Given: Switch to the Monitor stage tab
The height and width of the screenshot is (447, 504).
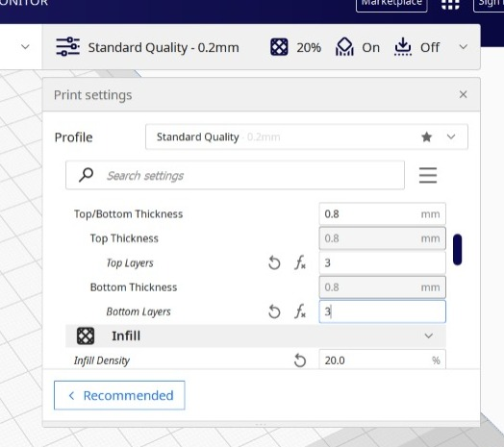Looking at the screenshot, I should point(24,3).
